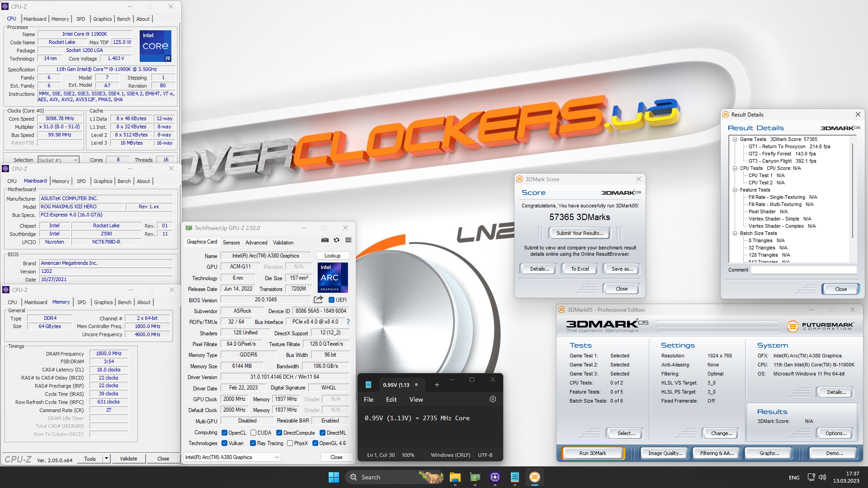This screenshot has width=868, height=488.
Task: Click the GPU-Z title bar app icon
Action: [189, 228]
